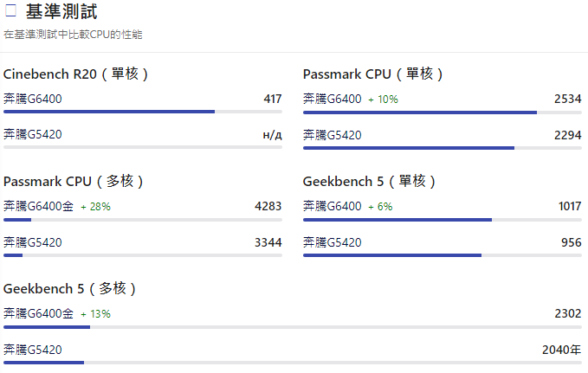The image size is (588, 373).
Task: Click the square icon beside 基準測試 heading
Action: [x=11, y=12]
